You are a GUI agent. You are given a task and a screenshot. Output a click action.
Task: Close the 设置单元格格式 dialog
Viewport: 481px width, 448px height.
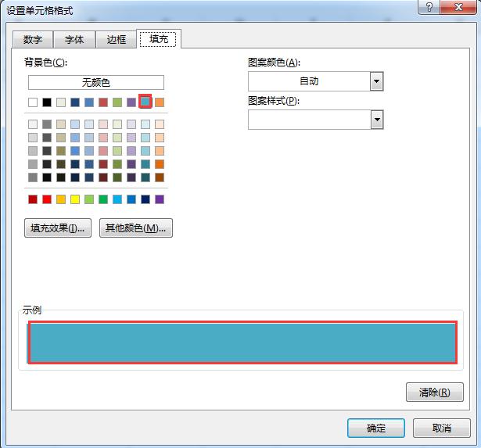coord(458,7)
